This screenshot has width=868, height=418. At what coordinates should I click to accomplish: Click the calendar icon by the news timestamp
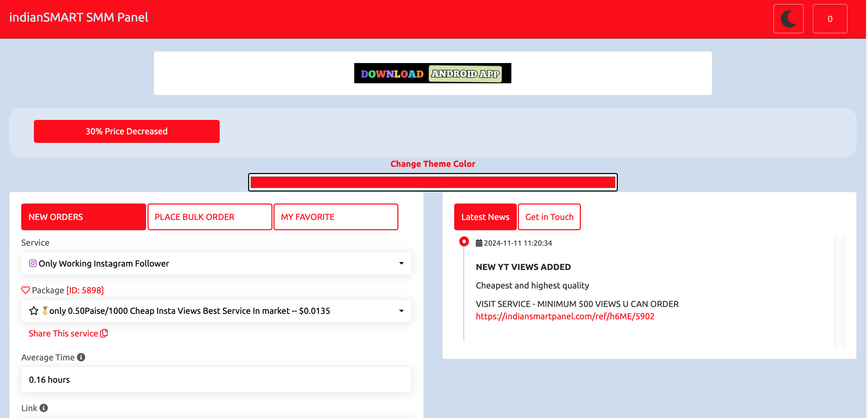(x=479, y=243)
